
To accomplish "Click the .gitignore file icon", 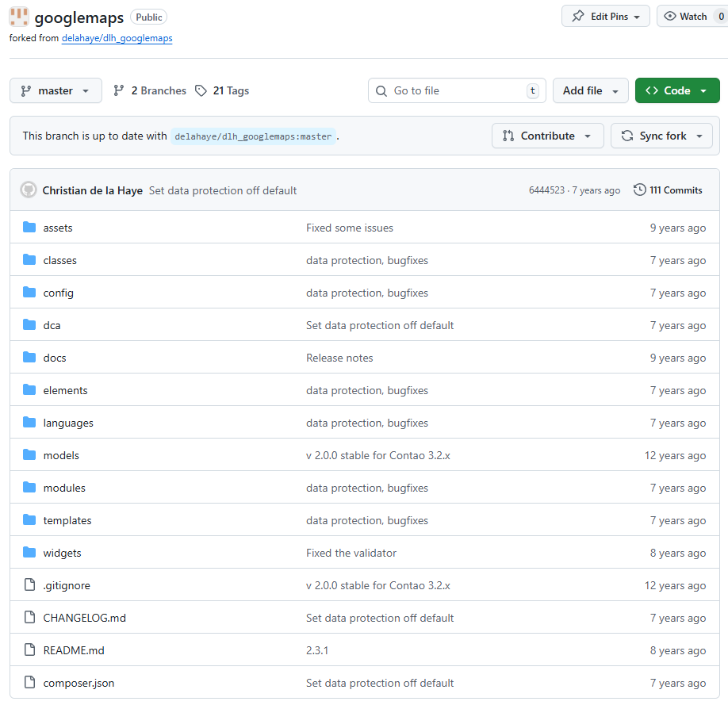I will pos(30,585).
